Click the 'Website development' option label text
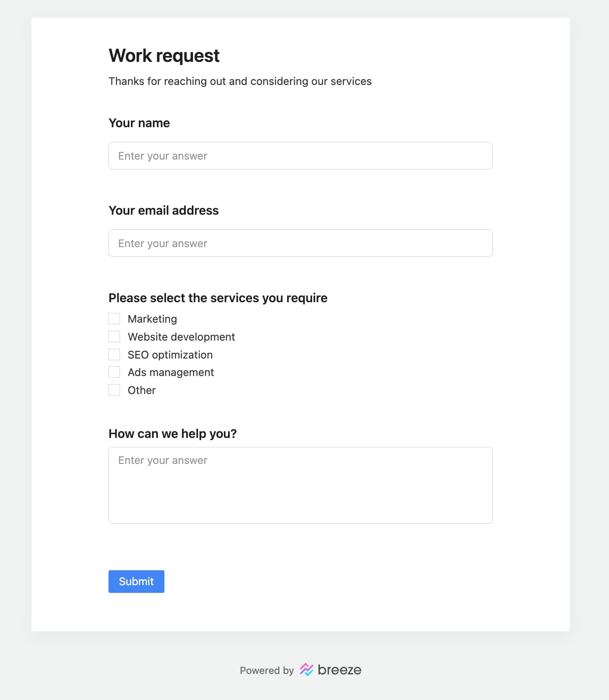Image resolution: width=609 pixels, height=700 pixels. (x=182, y=337)
